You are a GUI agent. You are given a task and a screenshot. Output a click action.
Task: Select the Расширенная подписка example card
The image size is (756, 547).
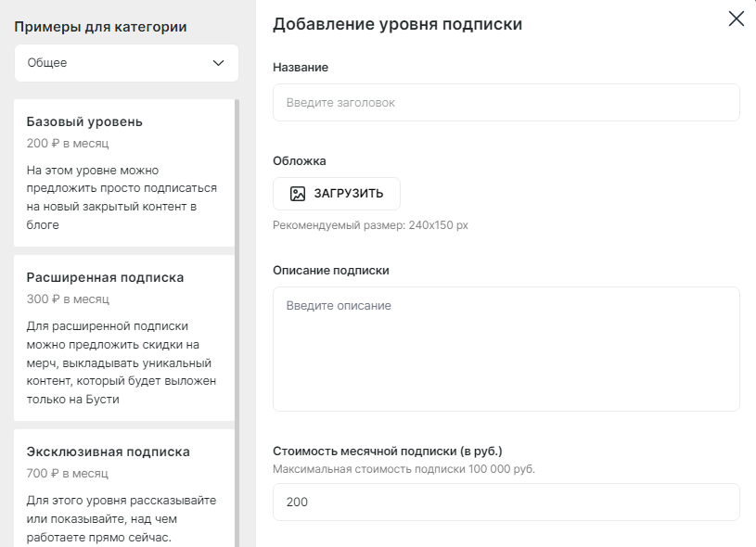(124, 337)
